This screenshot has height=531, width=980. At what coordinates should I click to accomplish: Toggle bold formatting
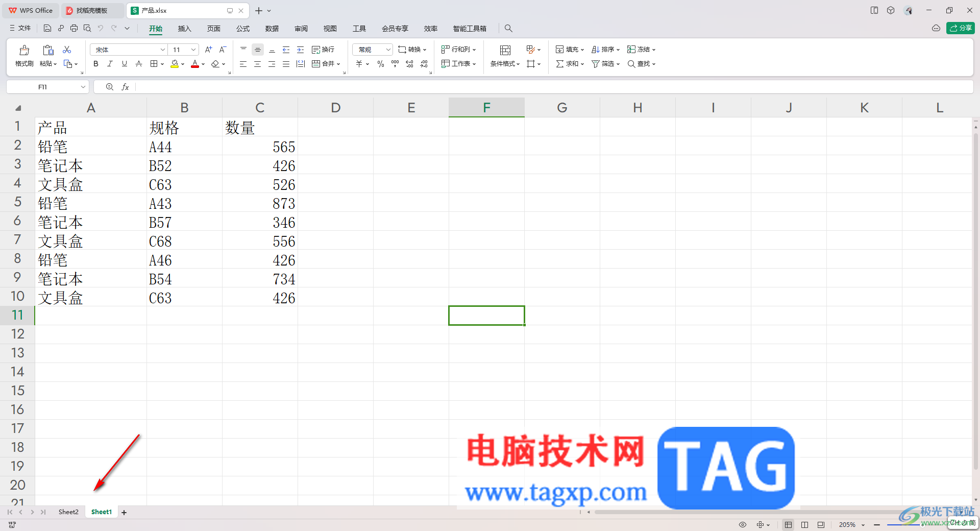[96, 64]
